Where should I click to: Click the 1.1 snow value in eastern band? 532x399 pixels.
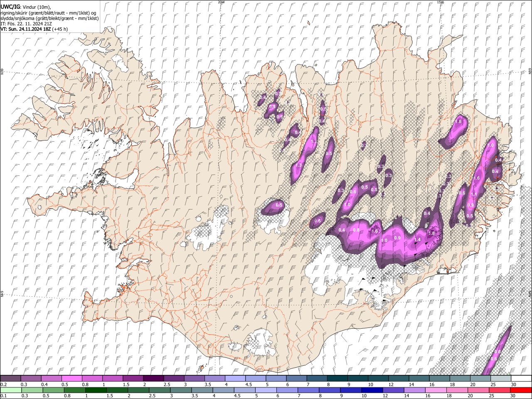click(x=473, y=194)
